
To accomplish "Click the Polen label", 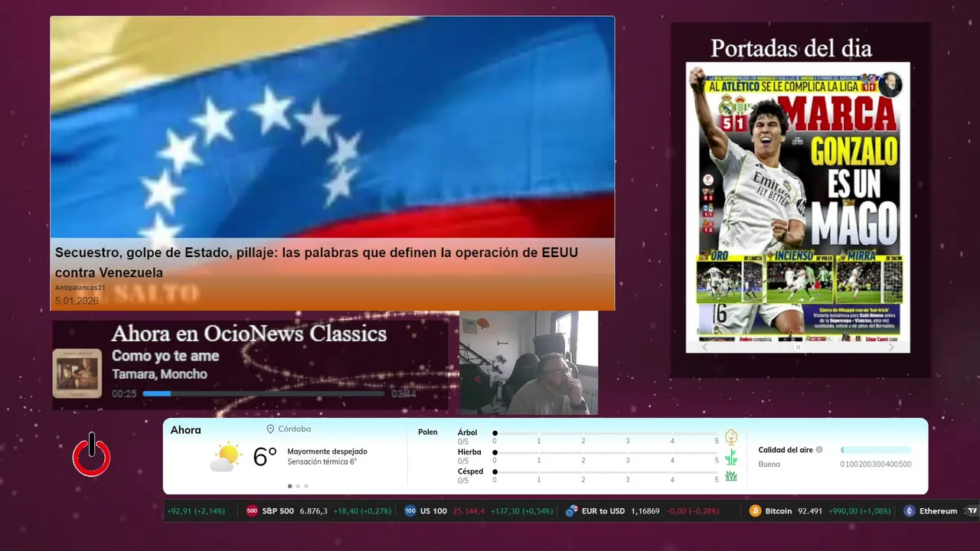I will point(428,432).
